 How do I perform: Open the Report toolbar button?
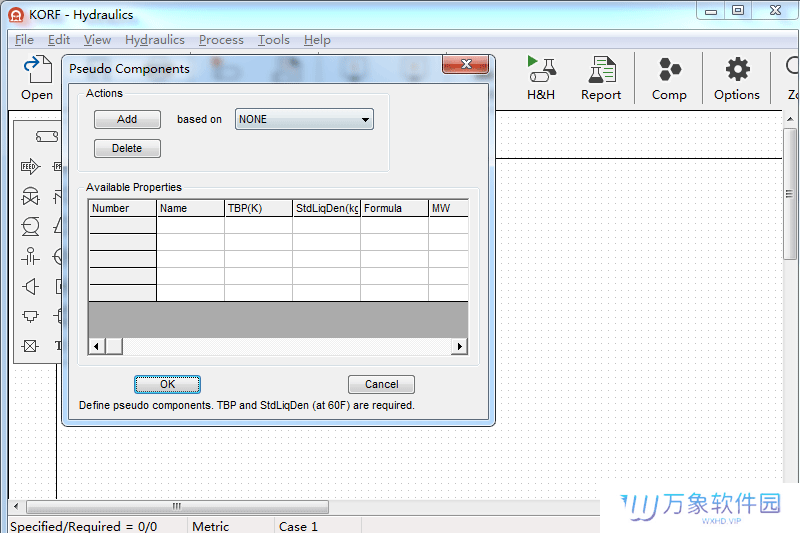point(601,78)
